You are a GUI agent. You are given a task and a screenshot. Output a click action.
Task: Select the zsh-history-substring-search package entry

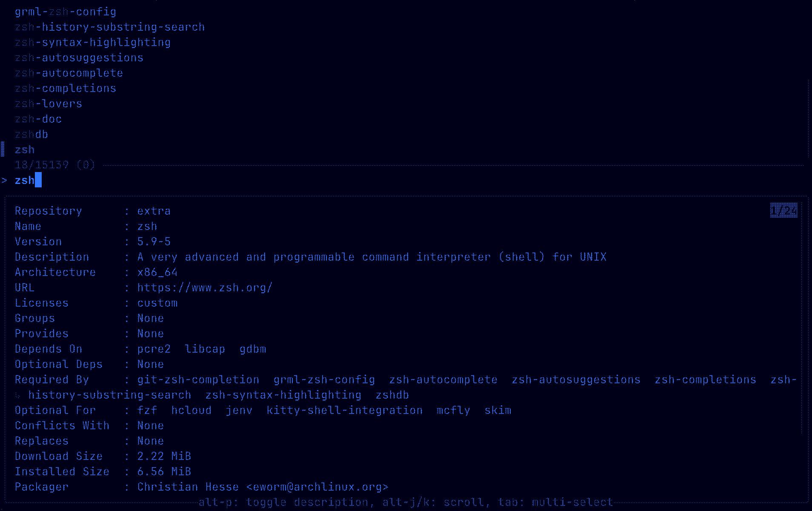(x=109, y=27)
